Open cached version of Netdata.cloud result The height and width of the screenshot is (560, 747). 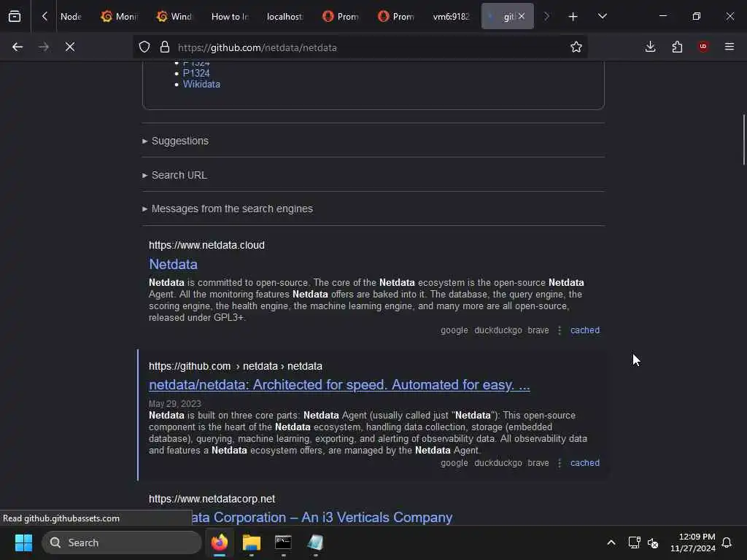[585, 330]
